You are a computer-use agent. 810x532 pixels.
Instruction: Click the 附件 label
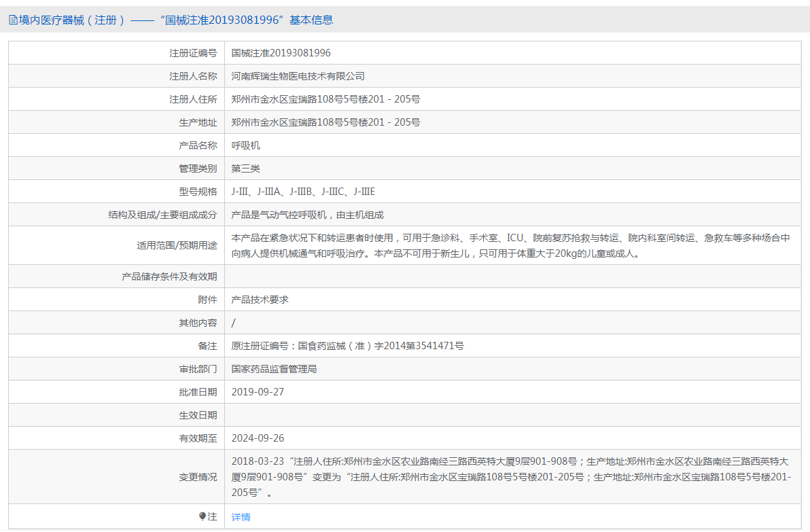point(208,300)
